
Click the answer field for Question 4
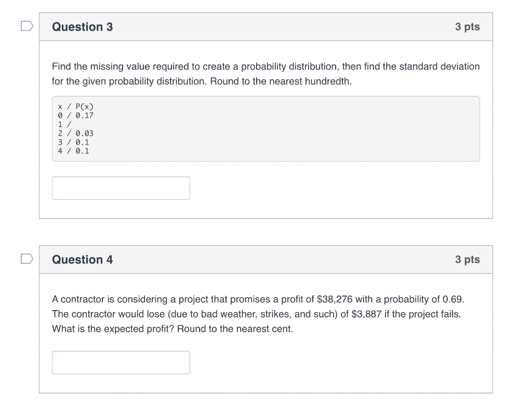121,362
